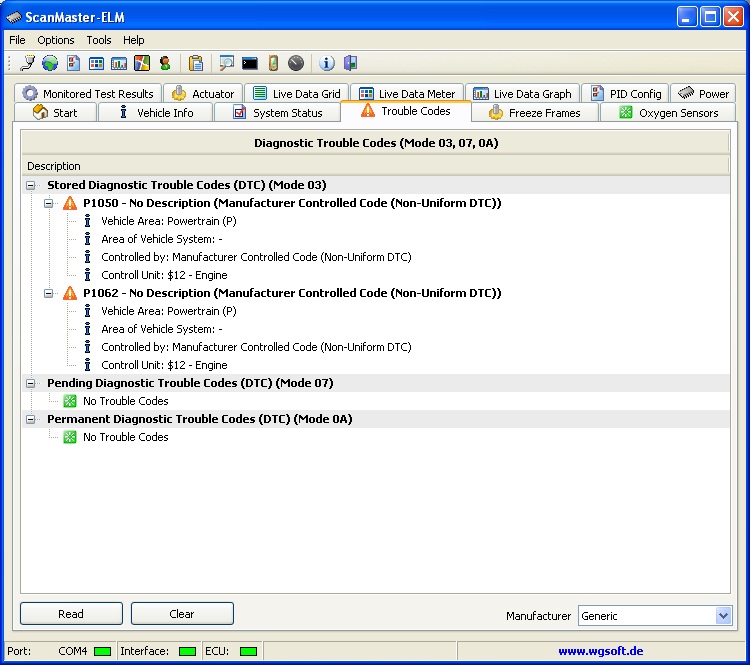Open the www.wgsoft.de link
The image size is (751, 667).
[601, 651]
